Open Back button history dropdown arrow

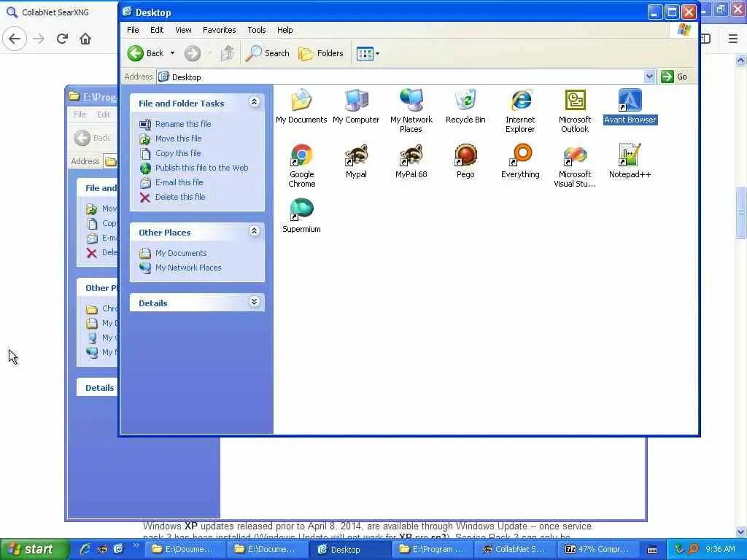[172, 53]
